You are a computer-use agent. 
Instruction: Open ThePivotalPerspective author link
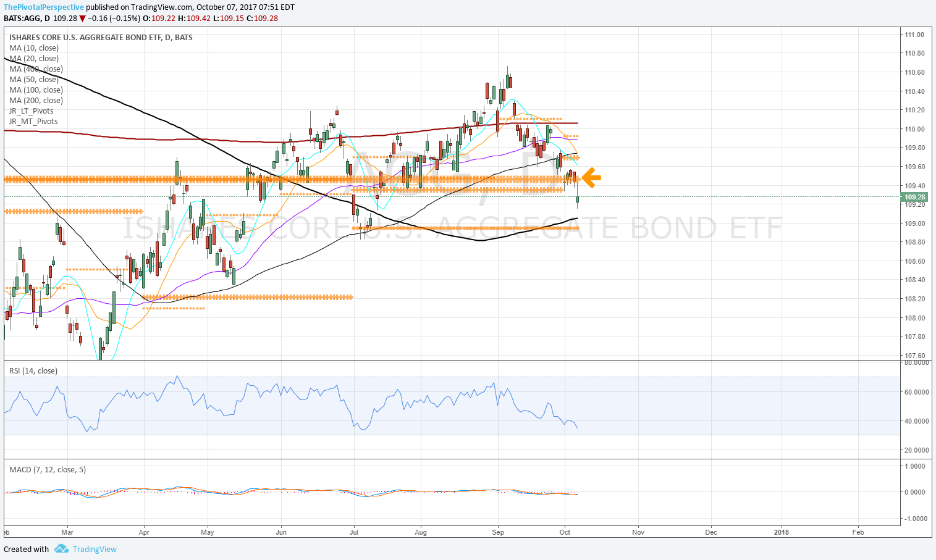(44, 7)
